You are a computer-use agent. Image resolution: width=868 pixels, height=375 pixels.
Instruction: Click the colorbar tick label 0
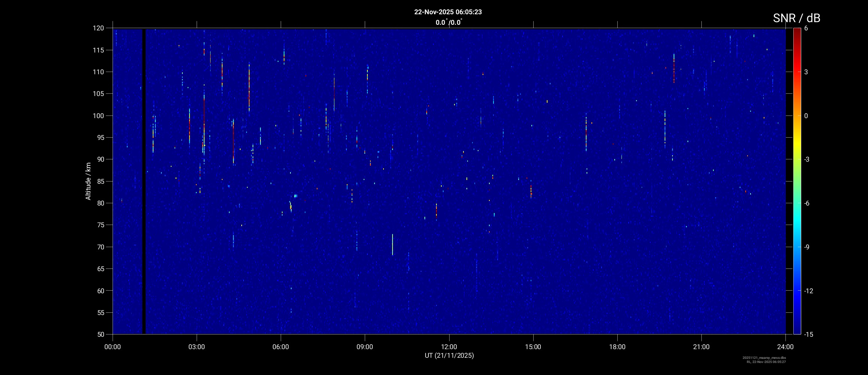click(806, 116)
